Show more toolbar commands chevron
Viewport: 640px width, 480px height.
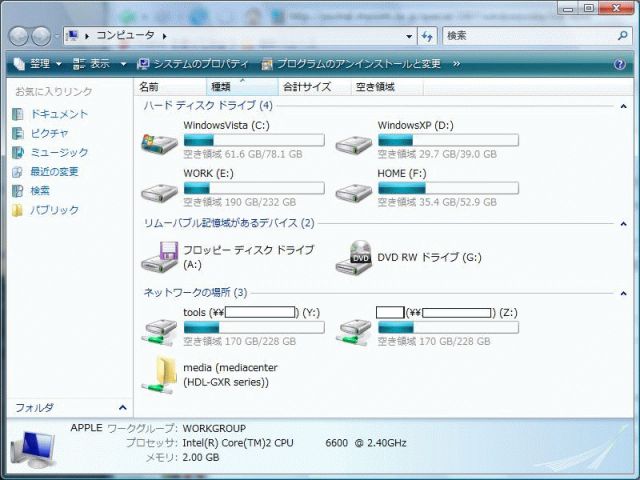click(456, 64)
